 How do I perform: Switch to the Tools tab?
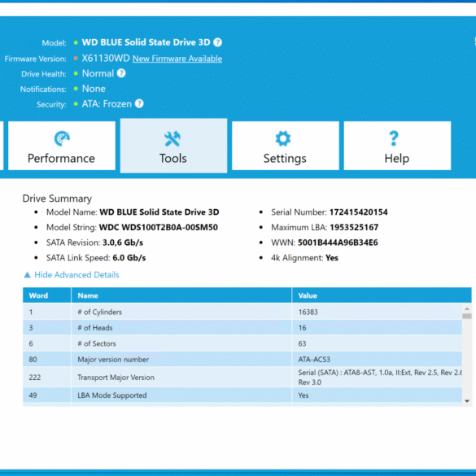173,146
